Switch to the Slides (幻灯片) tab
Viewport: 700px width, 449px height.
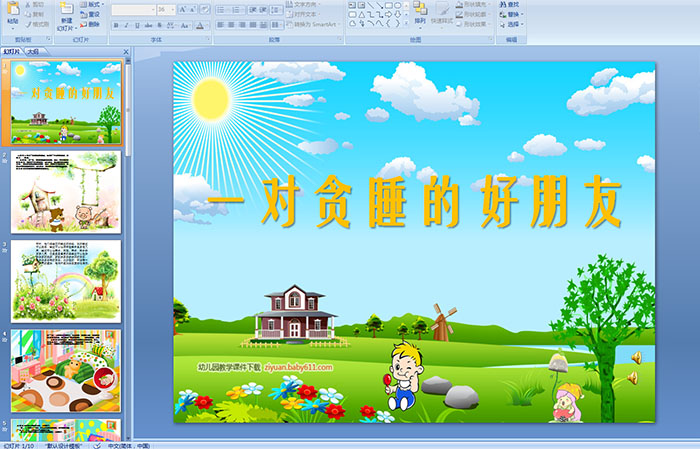12,50
